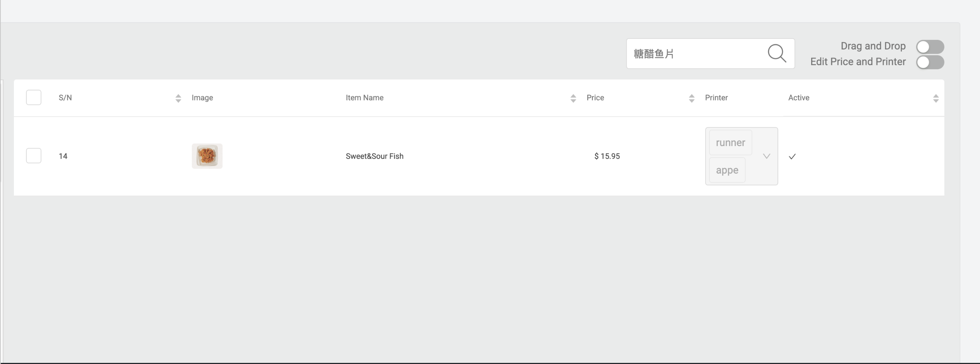980x364 pixels.
Task: Open the Sweet&Sour Fish thumbnail image
Action: 207,156
